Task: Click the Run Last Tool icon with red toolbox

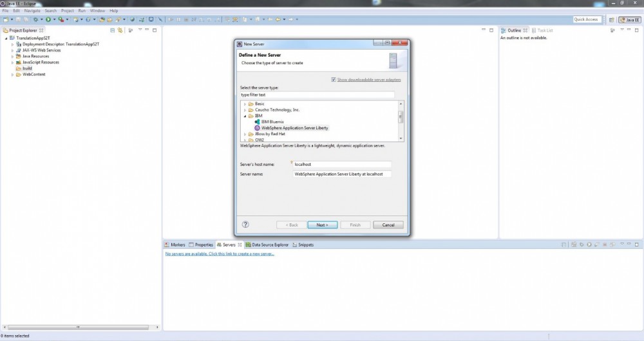Action: [x=61, y=19]
